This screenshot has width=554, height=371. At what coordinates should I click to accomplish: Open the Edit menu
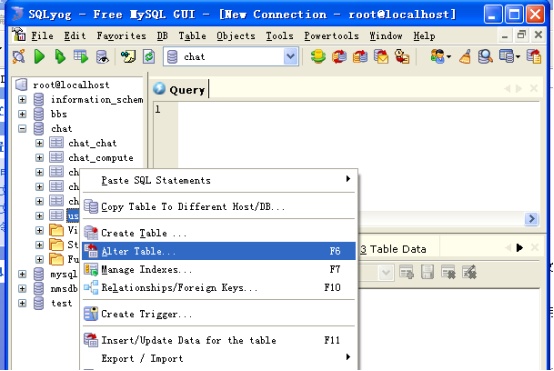click(x=75, y=36)
